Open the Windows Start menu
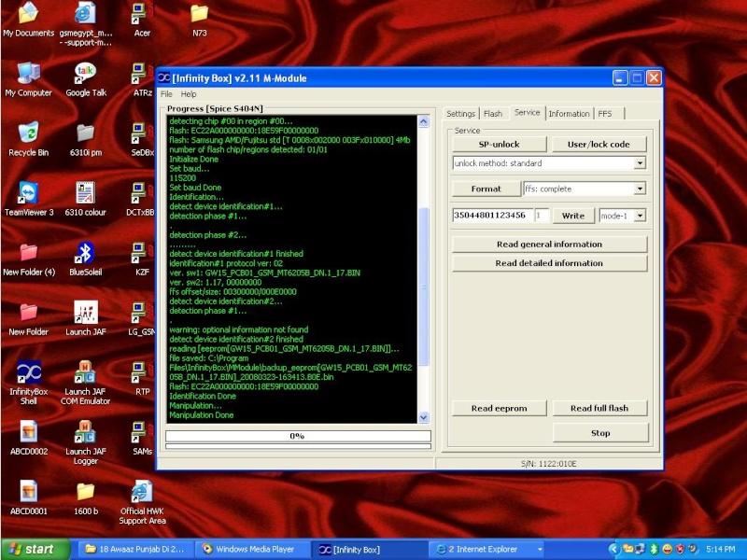 (35, 550)
